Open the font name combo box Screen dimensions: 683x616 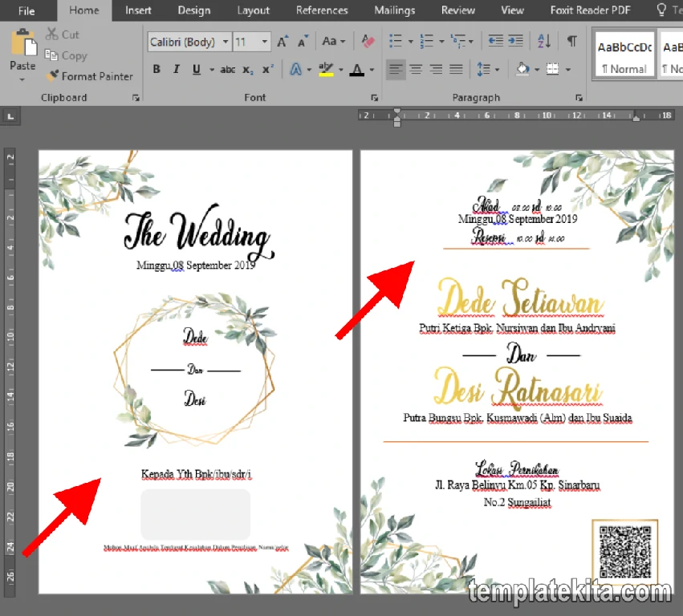tap(189, 42)
